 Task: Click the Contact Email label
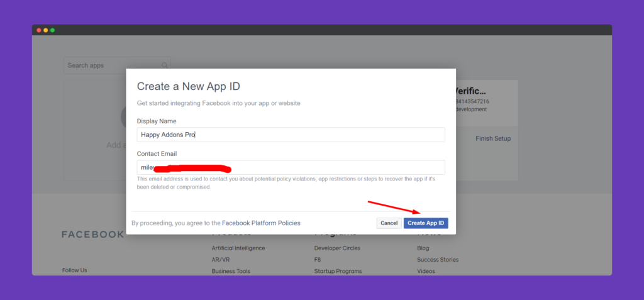click(157, 153)
